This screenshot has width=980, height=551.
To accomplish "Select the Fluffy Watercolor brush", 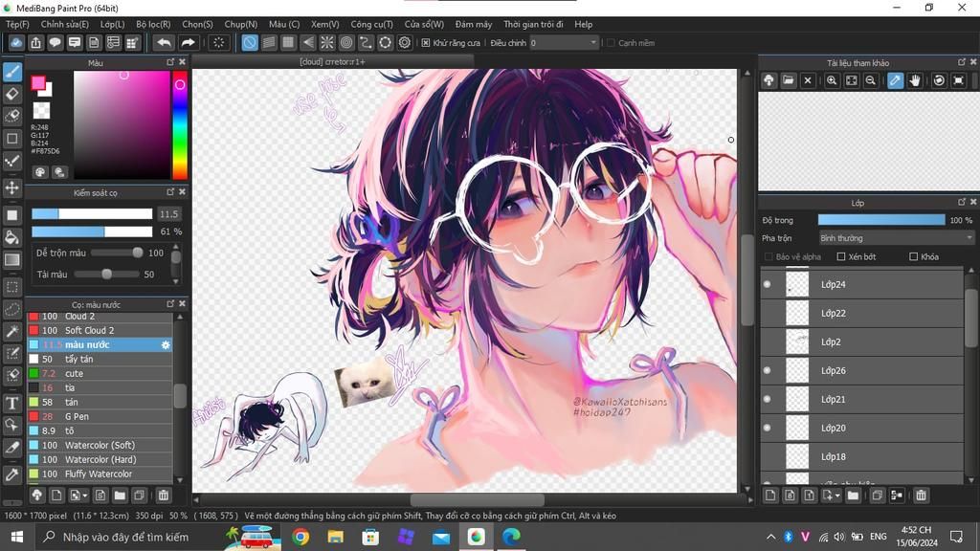I will point(100,474).
